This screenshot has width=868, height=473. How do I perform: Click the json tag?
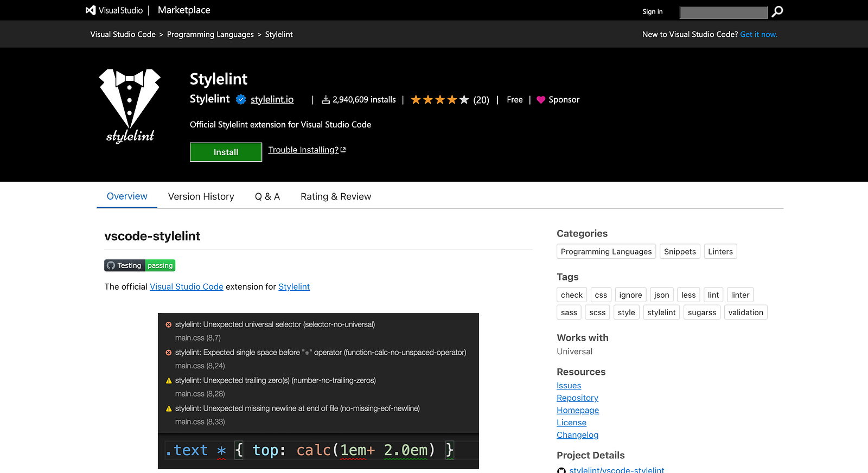(662, 295)
